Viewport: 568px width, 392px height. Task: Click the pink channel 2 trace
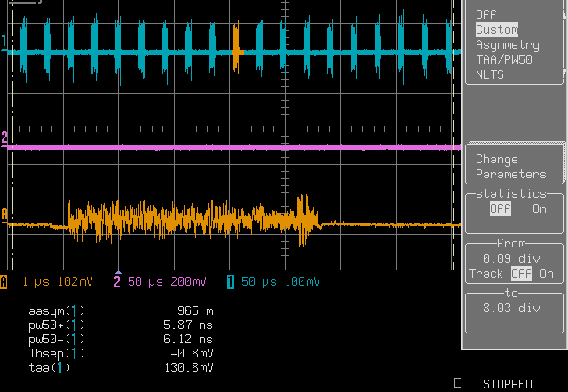click(234, 147)
